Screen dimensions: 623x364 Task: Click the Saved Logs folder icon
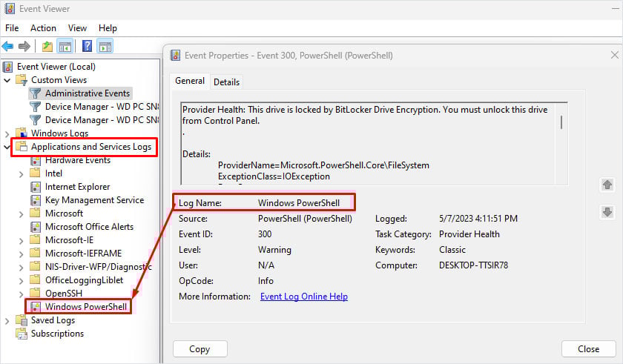[22, 320]
